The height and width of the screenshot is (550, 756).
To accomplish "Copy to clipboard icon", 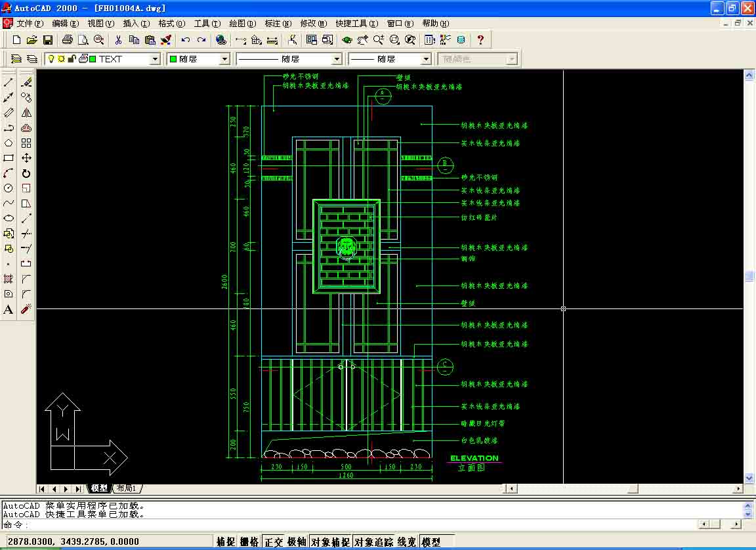I will pos(134,40).
